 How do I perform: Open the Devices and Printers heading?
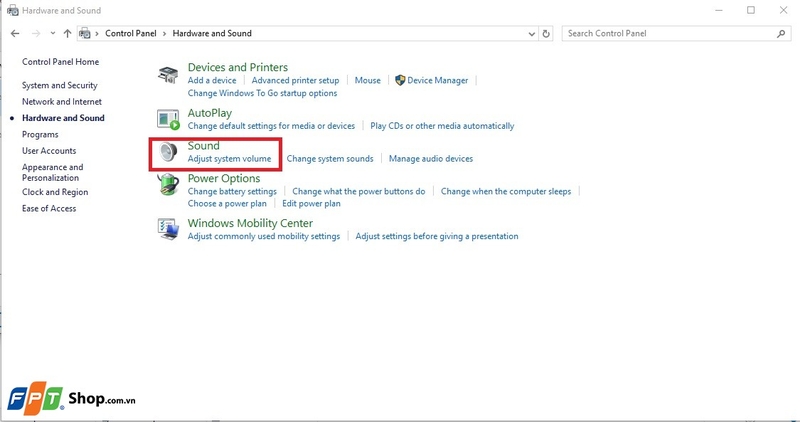click(237, 67)
